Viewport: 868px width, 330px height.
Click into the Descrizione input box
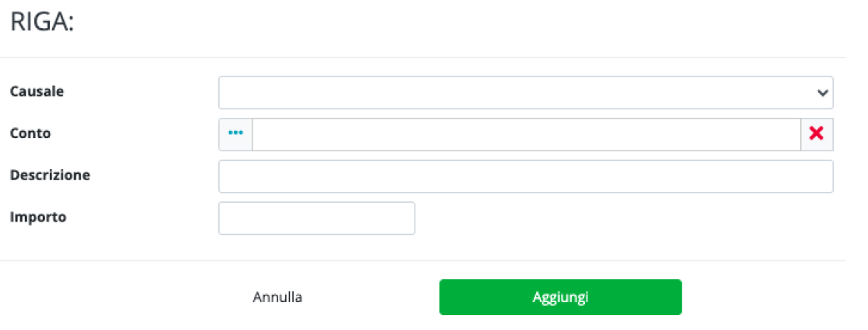coord(525,176)
